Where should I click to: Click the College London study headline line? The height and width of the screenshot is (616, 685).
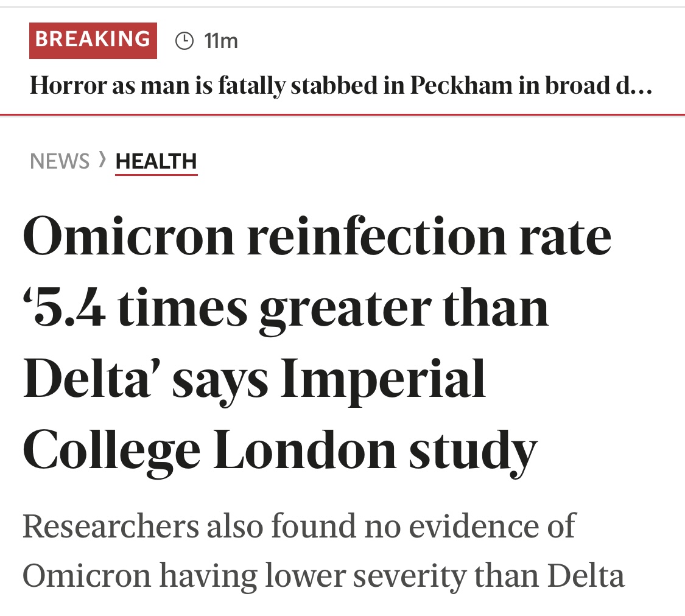[x=280, y=452]
